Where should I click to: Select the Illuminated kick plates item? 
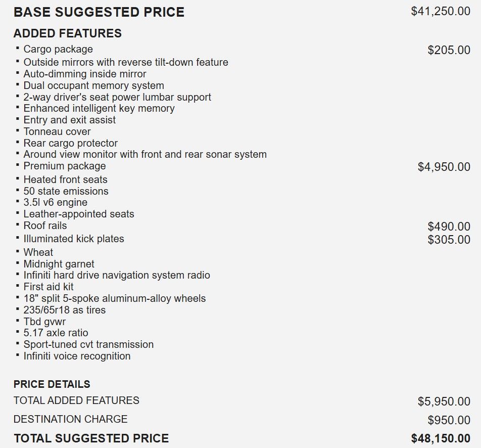tap(74, 239)
